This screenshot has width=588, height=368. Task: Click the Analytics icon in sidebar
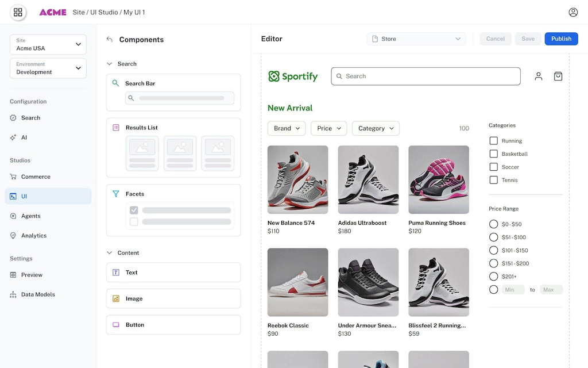point(13,235)
